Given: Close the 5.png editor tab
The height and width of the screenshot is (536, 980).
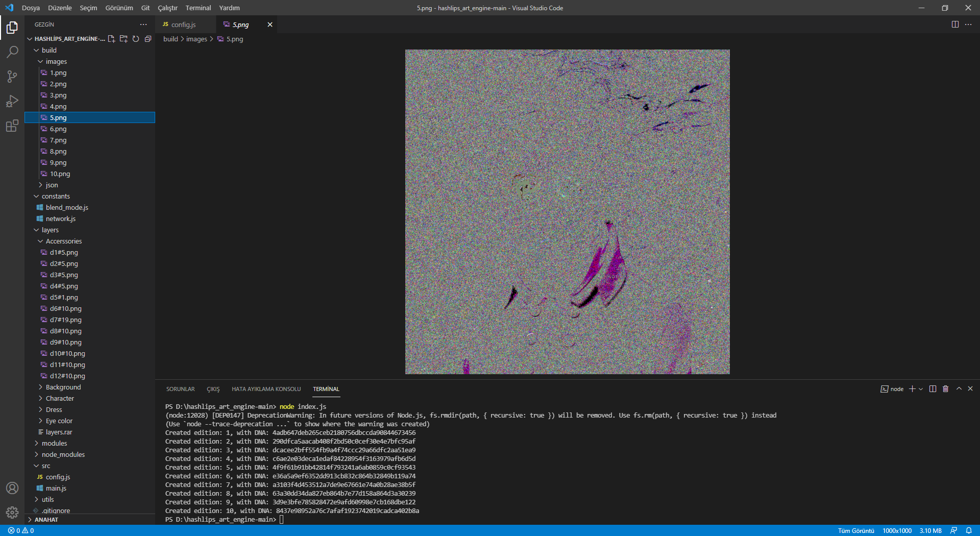Looking at the screenshot, I should [270, 25].
